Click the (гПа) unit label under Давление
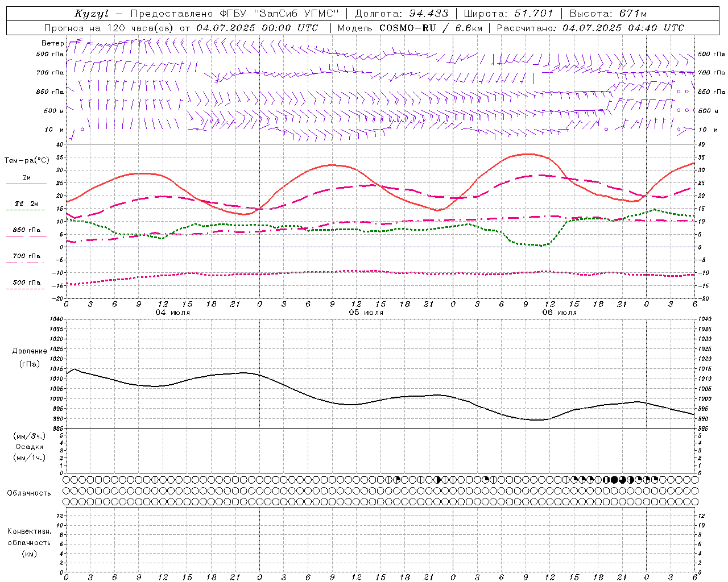728x582 pixels. click(30, 364)
